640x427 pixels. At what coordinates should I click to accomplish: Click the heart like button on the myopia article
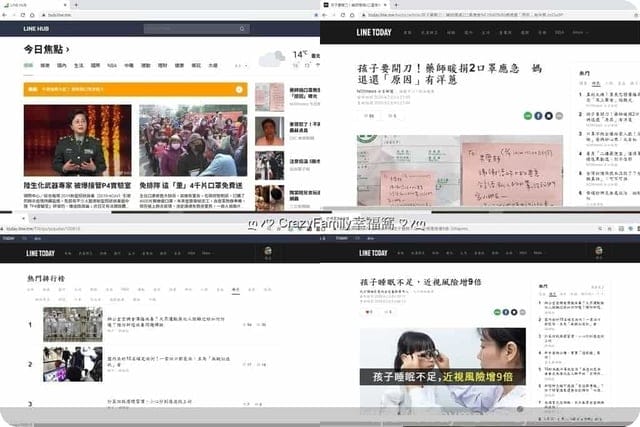(x=369, y=312)
